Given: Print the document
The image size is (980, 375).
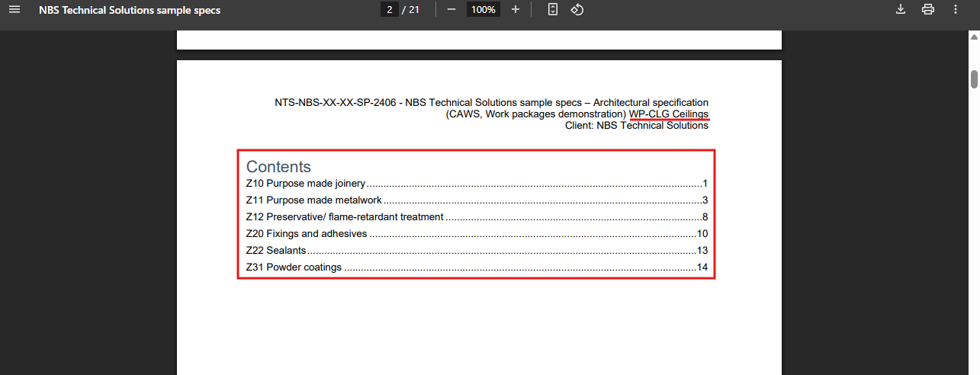Looking at the screenshot, I should pos(928,9).
